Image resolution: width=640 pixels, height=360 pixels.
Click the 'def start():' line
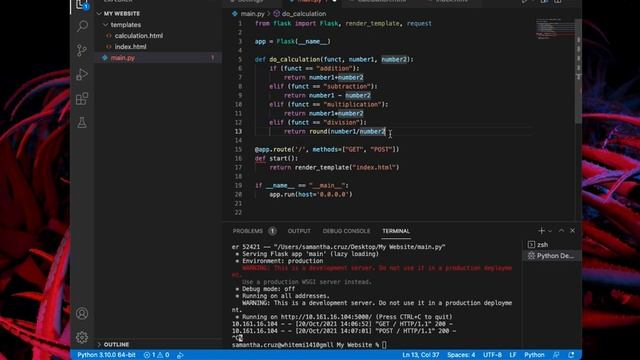pos(276,158)
